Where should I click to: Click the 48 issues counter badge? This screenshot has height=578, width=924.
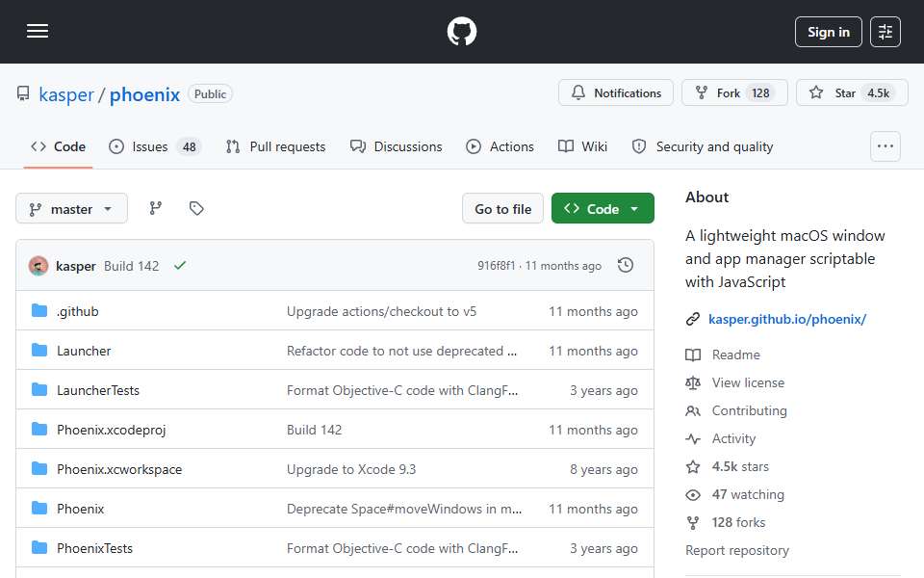coord(190,146)
